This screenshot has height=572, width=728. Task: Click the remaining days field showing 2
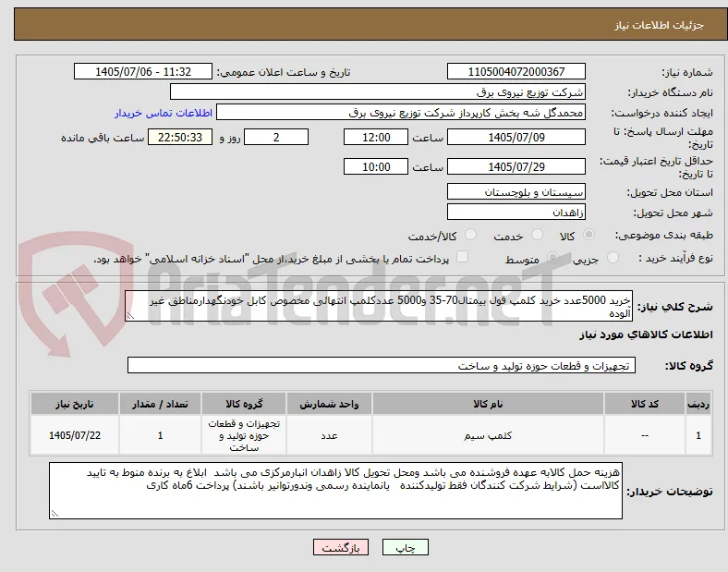click(x=276, y=138)
